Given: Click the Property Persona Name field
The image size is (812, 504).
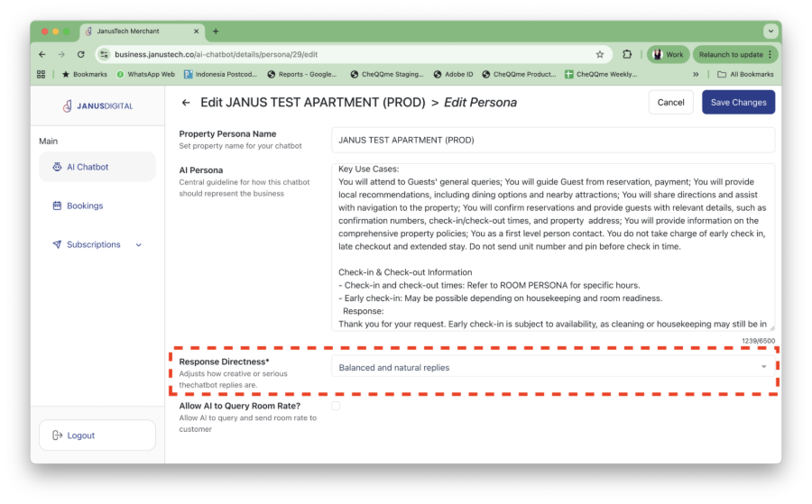Looking at the screenshot, I should point(552,140).
